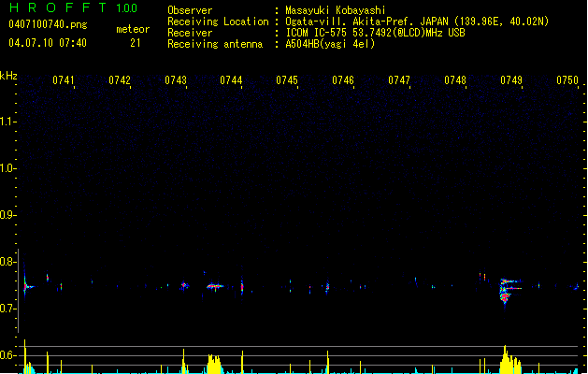Select the meteor count value 21
The height and width of the screenshot is (374, 588).
coord(136,43)
